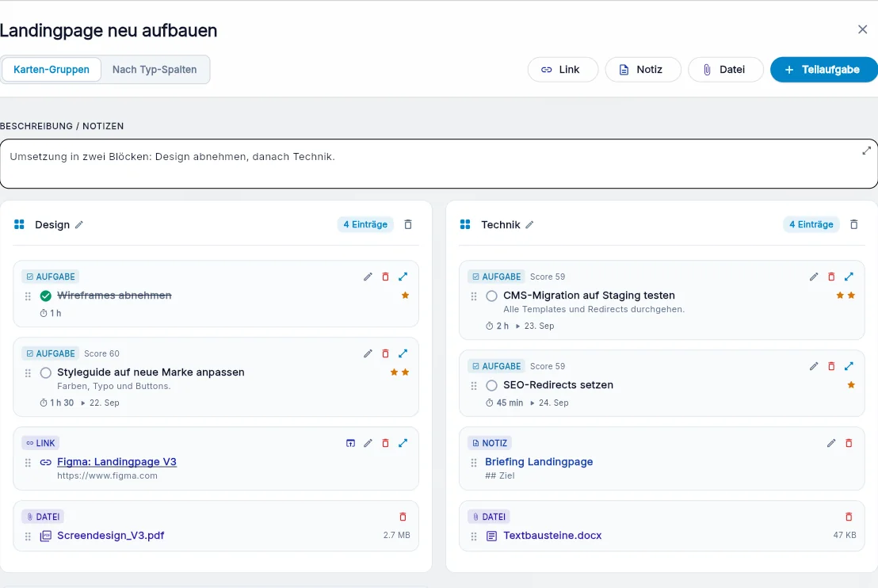Viewport: 878px width, 588px height.
Task: Mark CMS-Migration auf Staging testen as done
Action: tap(491, 296)
